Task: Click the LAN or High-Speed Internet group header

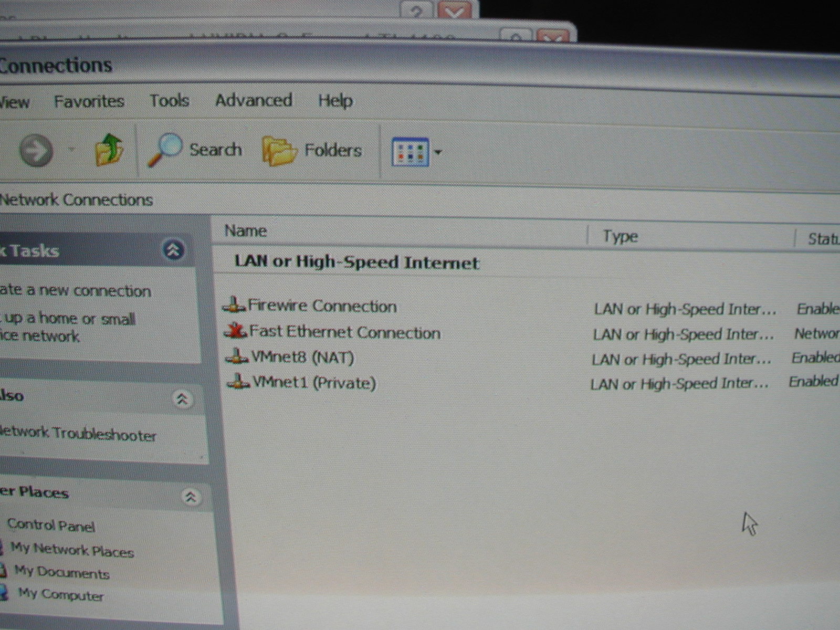Action: pyautogui.click(x=356, y=262)
